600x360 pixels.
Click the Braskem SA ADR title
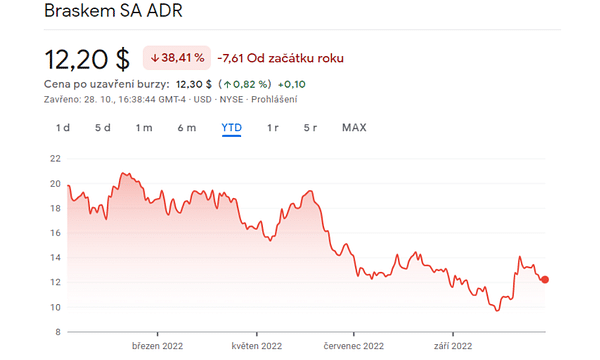pyautogui.click(x=113, y=10)
